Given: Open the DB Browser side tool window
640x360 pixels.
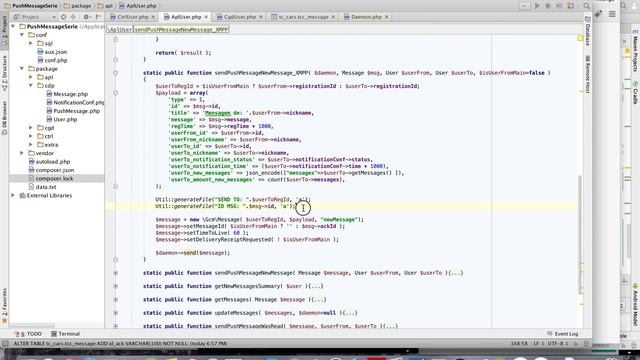Looking at the screenshot, I should pyautogui.click(x=4, y=118).
